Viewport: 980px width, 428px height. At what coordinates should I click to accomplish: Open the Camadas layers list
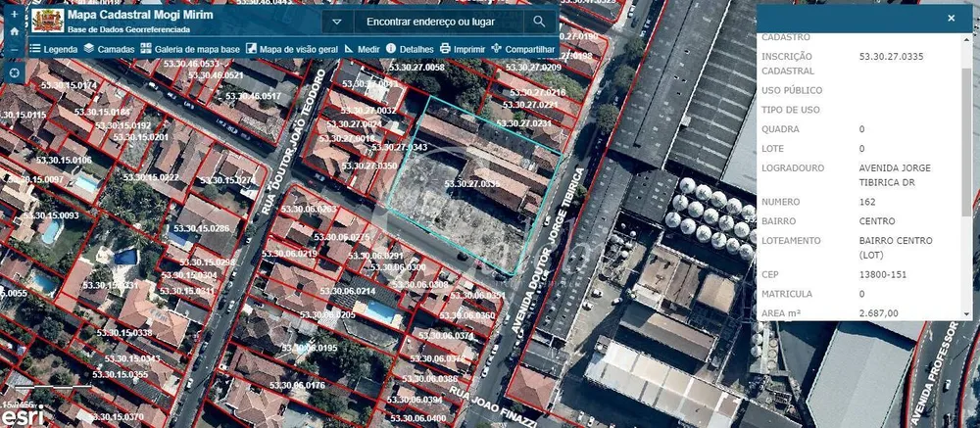[x=109, y=49]
